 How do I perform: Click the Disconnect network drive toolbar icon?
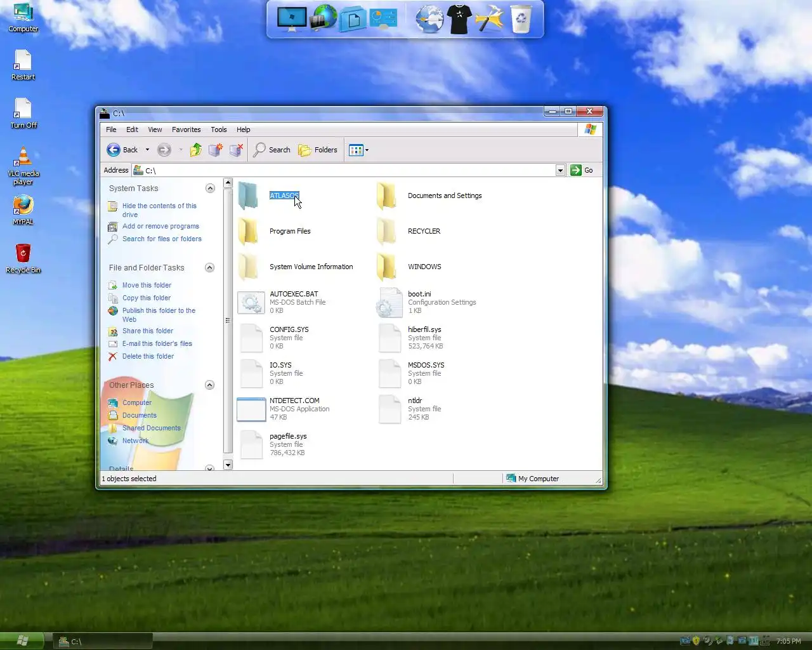point(236,150)
